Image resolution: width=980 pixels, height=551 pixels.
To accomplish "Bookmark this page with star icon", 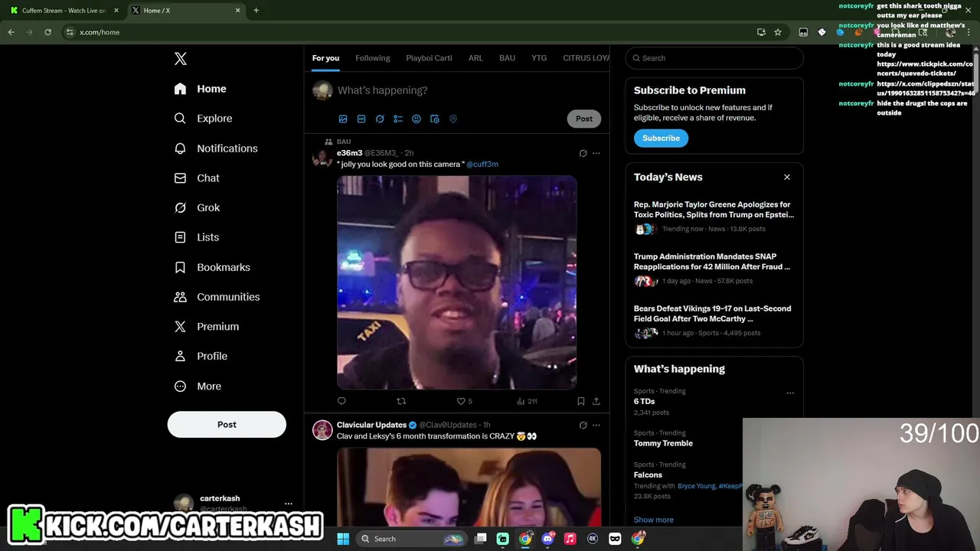I will (778, 32).
